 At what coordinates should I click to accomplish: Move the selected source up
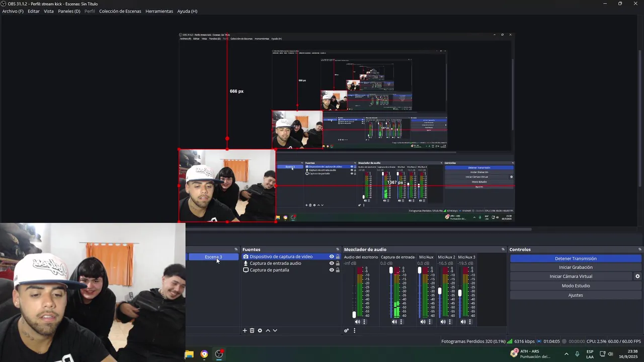click(x=268, y=330)
